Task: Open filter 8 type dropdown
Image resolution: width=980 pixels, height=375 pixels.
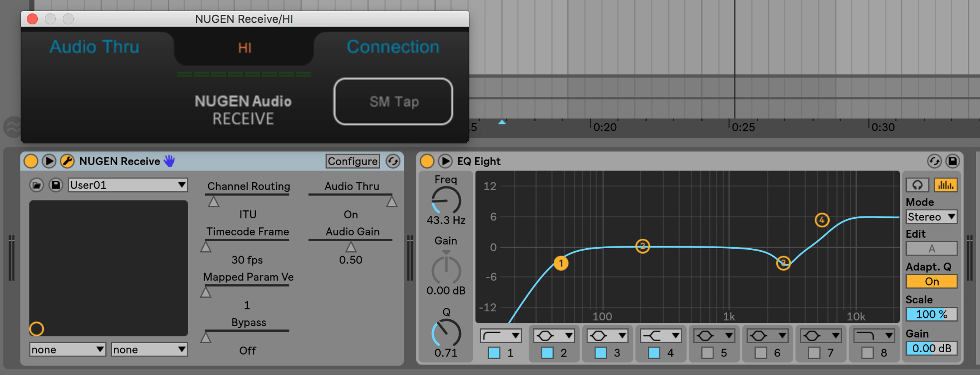Action: pyautogui.click(x=874, y=336)
